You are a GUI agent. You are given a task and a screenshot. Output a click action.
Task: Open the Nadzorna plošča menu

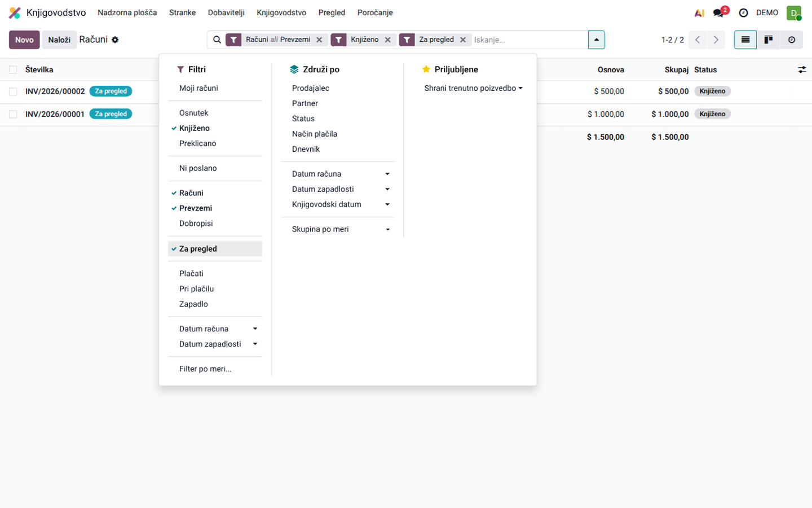(127, 12)
